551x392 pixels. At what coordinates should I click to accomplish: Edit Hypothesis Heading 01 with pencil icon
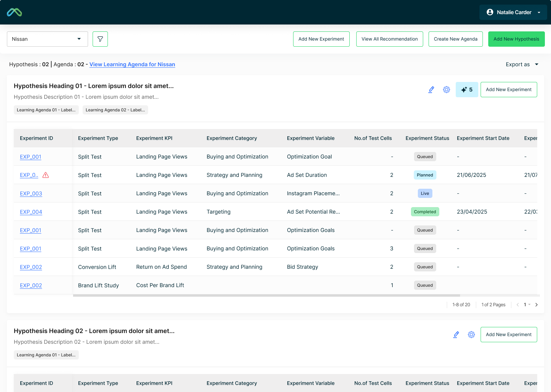tap(431, 90)
